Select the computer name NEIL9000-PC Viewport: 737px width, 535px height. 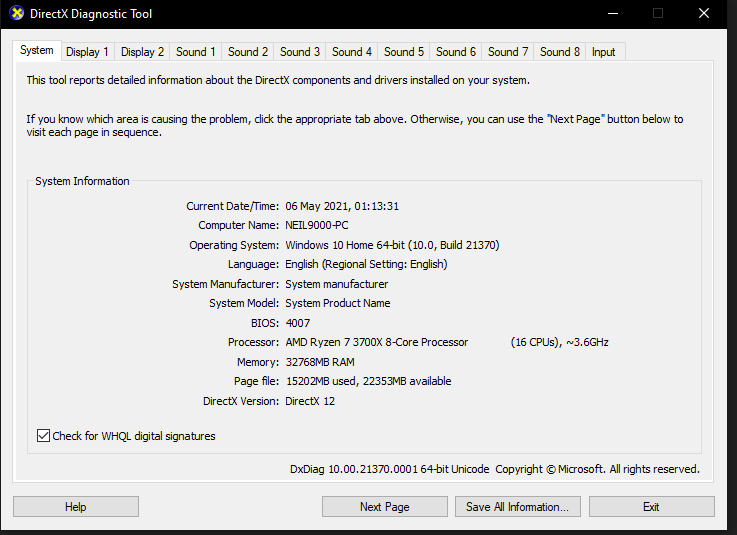tap(317, 225)
